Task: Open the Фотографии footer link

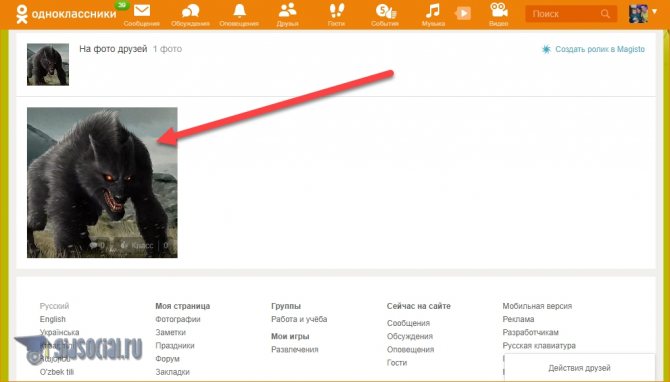Action: click(x=178, y=319)
